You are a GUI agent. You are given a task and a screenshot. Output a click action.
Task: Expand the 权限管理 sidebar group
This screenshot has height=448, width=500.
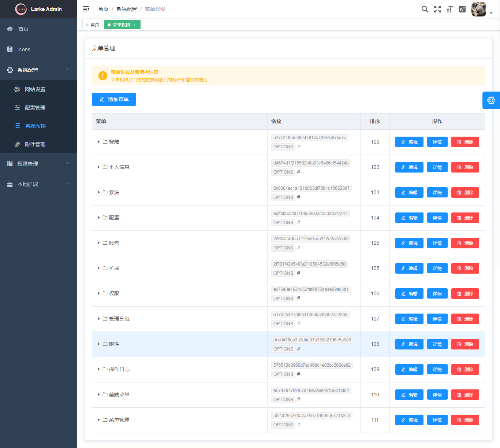38,164
